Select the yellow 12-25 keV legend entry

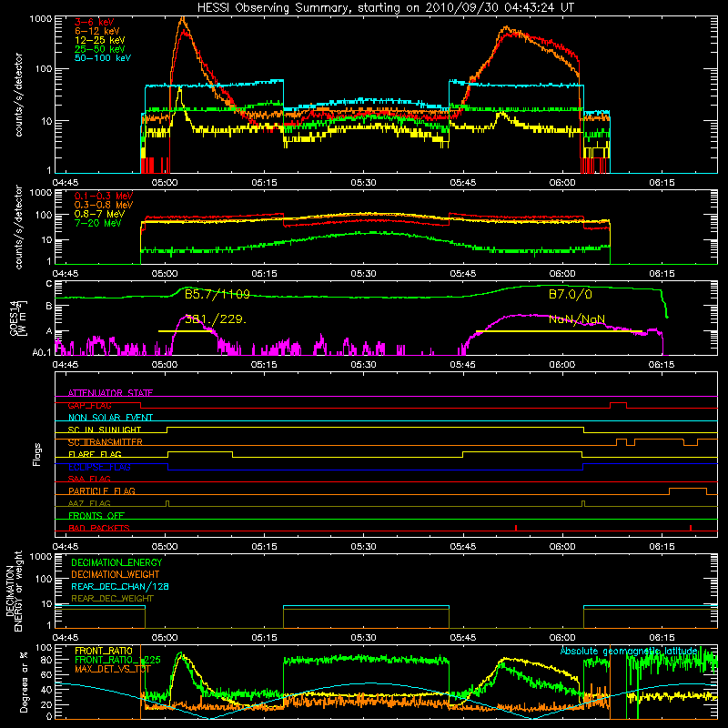pyautogui.click(x=100, y=40)
